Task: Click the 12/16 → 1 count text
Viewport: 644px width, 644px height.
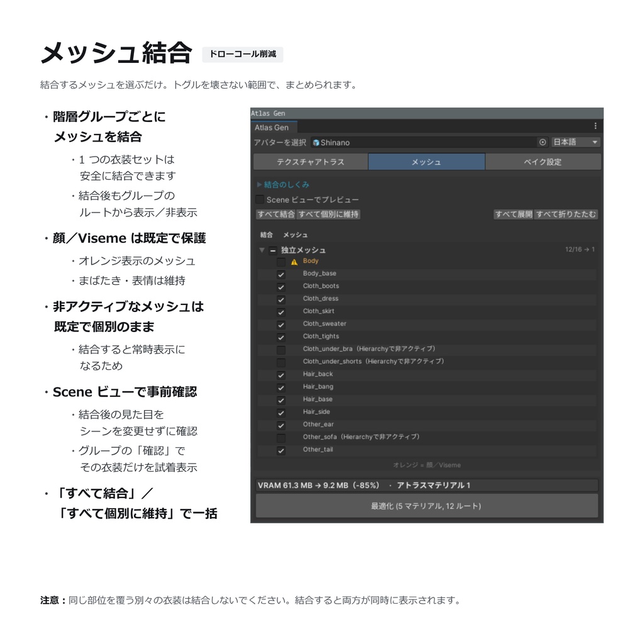Action: pyautogui.click(x=580, y=249)
